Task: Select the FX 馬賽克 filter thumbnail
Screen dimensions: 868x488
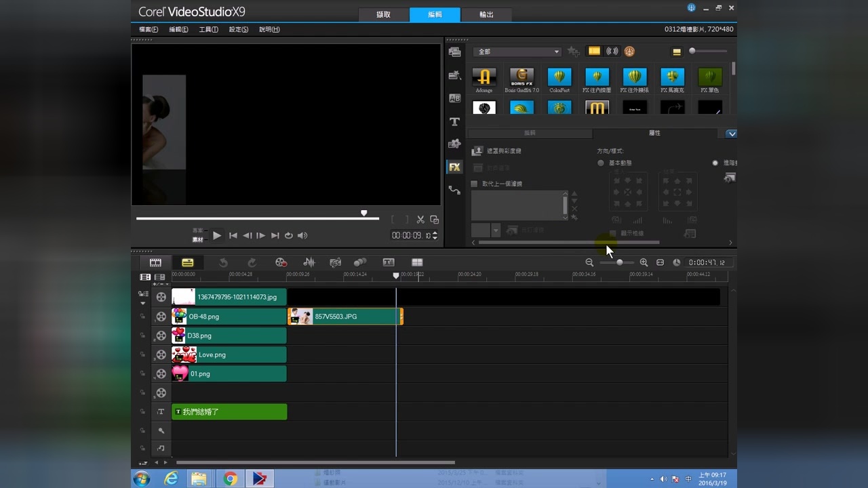Action: 672,80
